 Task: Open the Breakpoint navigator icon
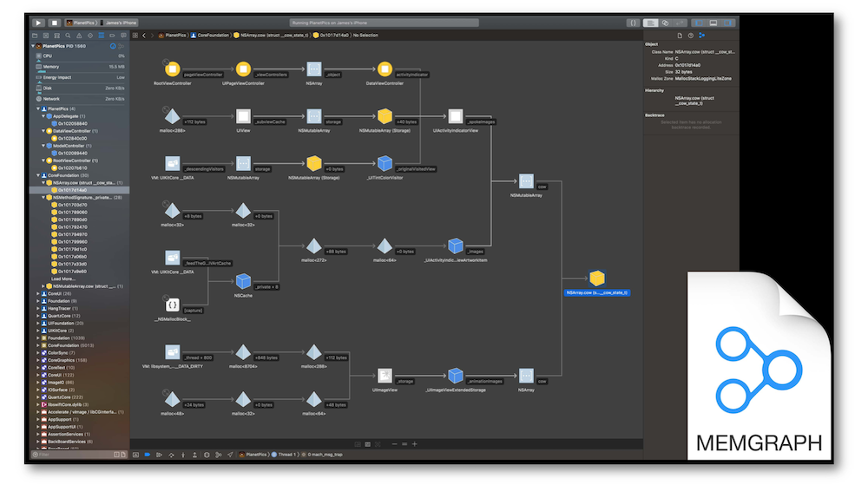112,36
